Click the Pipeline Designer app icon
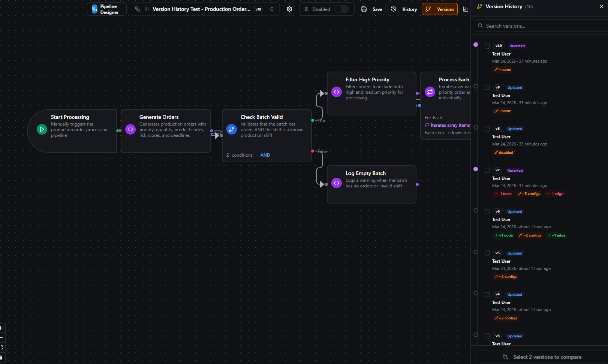Image resolution: width=608 pixels, height=364 pixels. 94,9
